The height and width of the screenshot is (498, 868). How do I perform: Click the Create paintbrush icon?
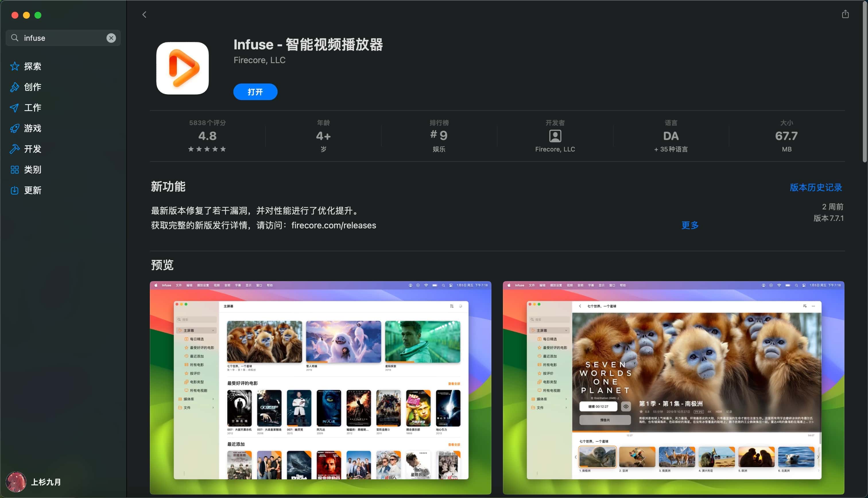pos(14,87)
